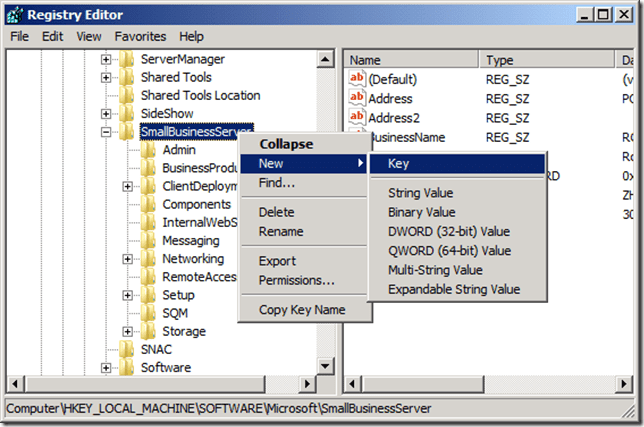Click the tree pane scroll up arrow
Screen dimensions: 644x427
(x=325, y=60)
